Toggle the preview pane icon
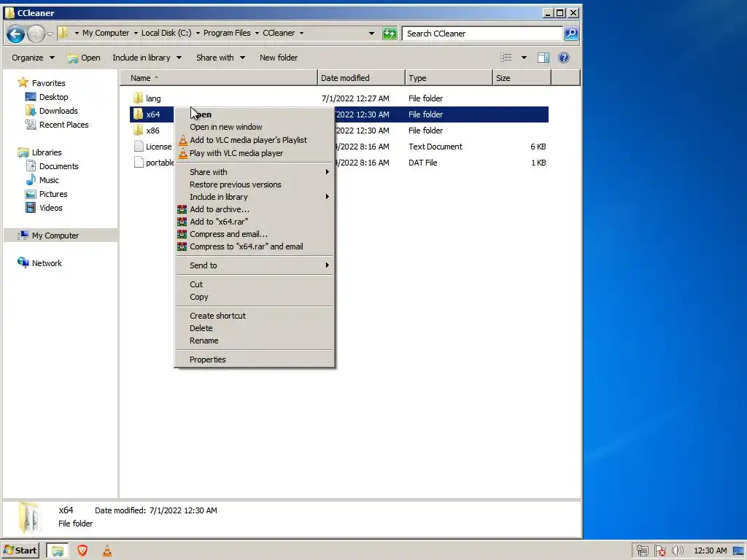This screenshot has height=560, width=747. (543, 58)
